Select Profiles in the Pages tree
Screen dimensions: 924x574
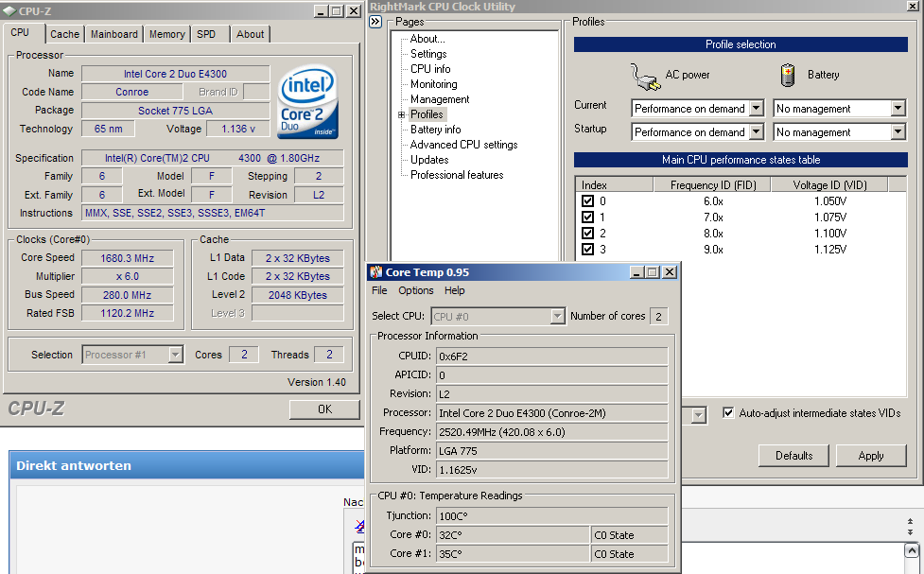[x=427, y=114]
